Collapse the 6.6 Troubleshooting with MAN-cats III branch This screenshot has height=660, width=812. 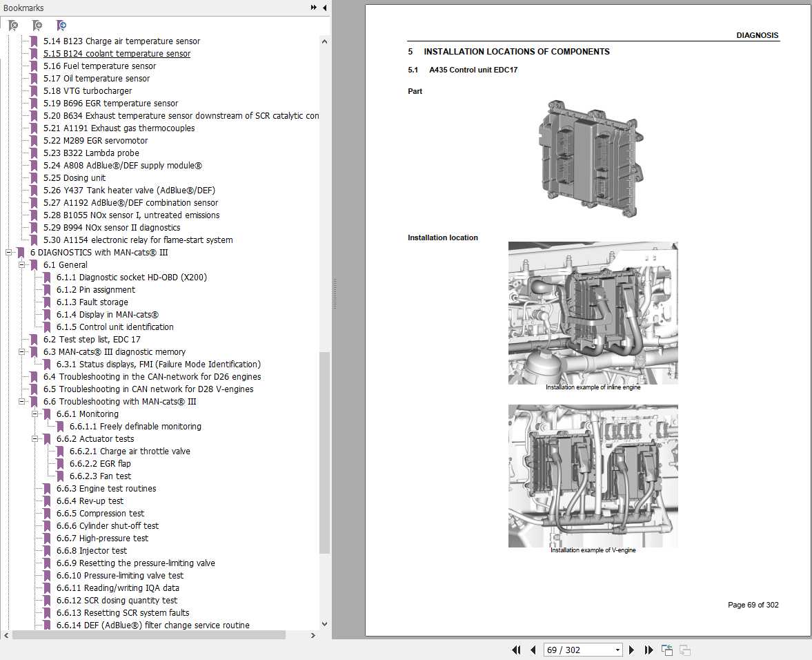click(22, 402)
